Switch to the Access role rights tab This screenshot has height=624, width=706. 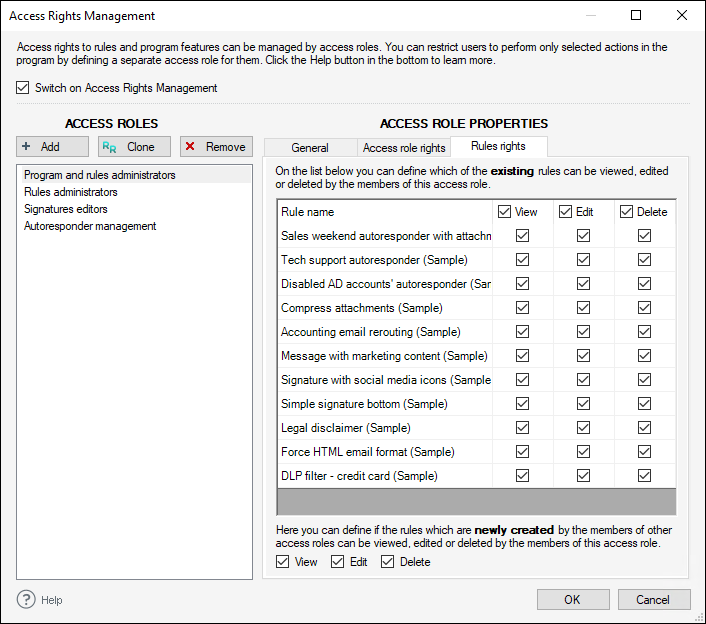pos(404,148)
